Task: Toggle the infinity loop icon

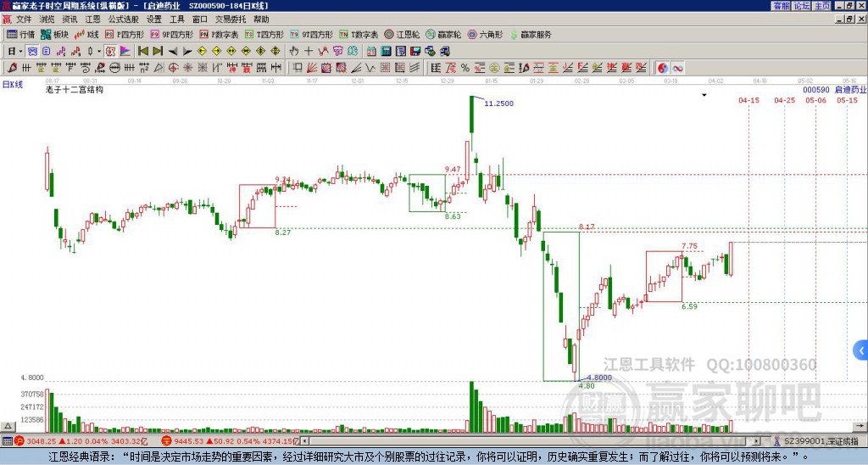Action: tap(677, 68)
